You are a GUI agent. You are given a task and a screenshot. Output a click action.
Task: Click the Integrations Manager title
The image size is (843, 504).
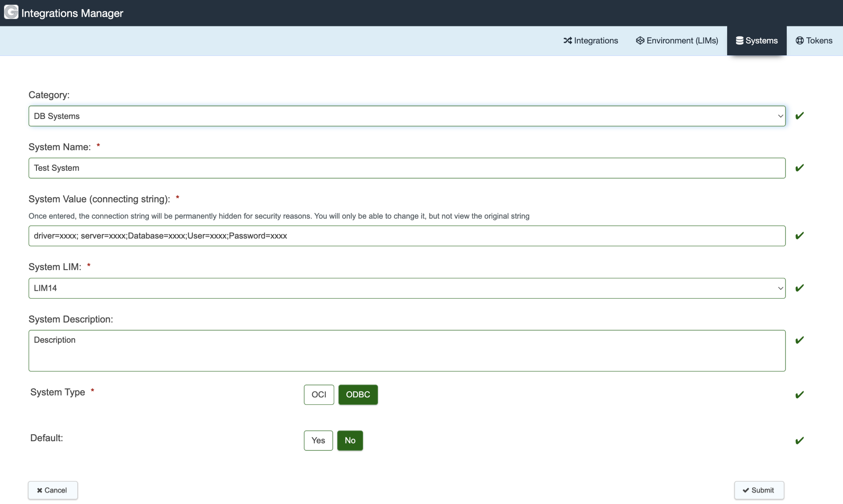[x=72, y=13]
